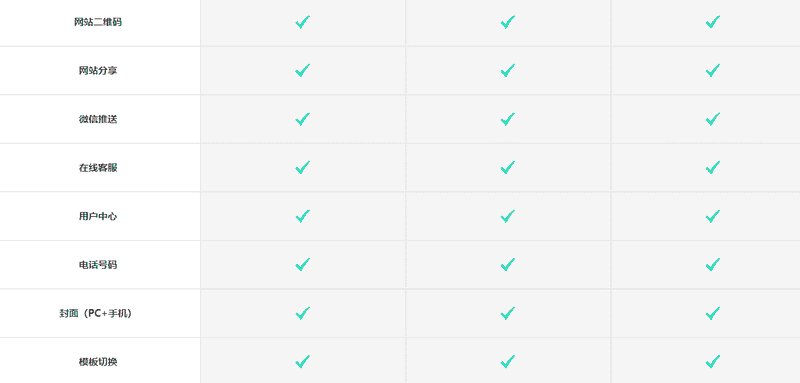Select the 在线客服 feature label

(x=98, y=168)
